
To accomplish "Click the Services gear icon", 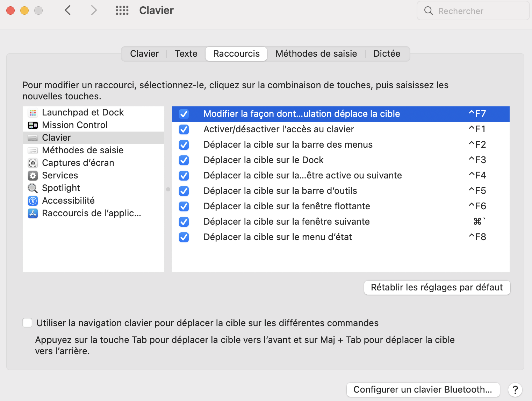I will pos(33,175).
